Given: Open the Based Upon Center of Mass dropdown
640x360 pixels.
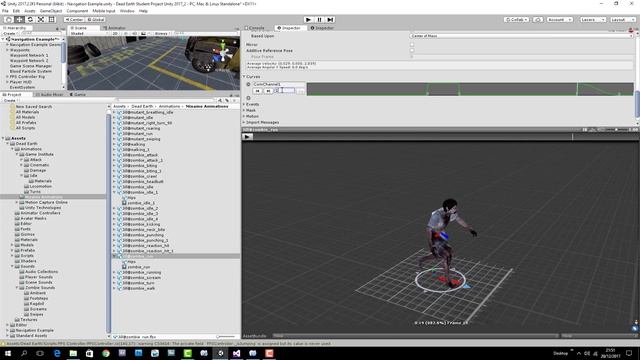Looking at the screenshot, I should pos(521,36).
